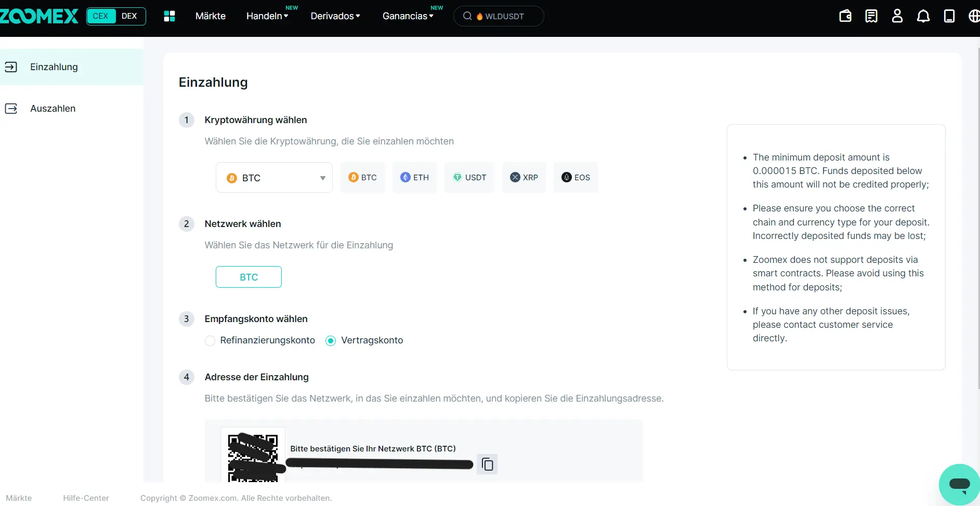
Task: Copy the deposit address with copy icon
Action: click(487, 464)
